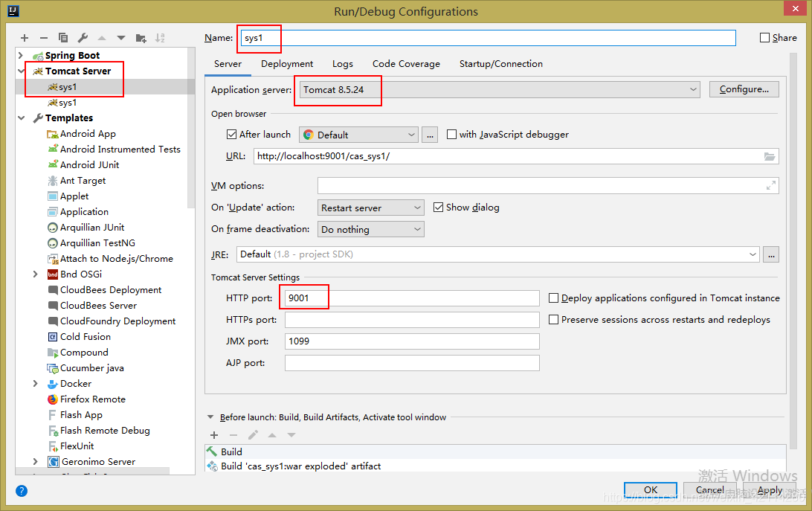
Task: Switch to the Server tab
Action: [228, 64]
